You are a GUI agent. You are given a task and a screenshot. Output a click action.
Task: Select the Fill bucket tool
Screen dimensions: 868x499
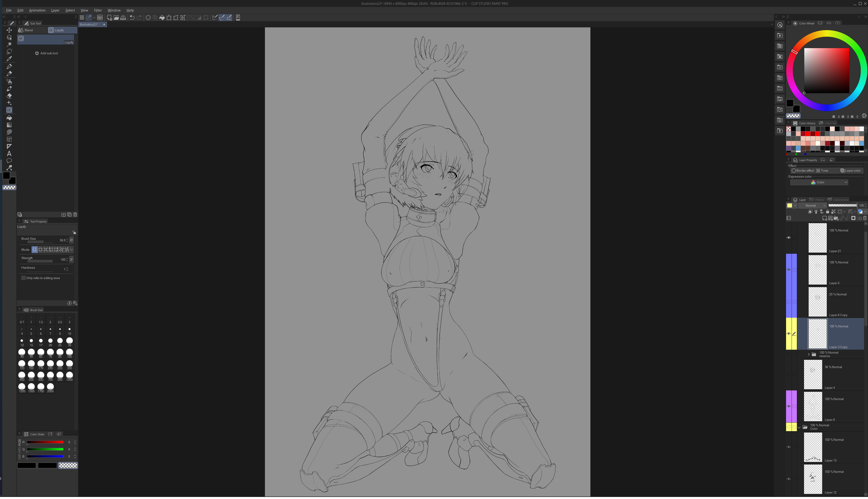[9, 118]
